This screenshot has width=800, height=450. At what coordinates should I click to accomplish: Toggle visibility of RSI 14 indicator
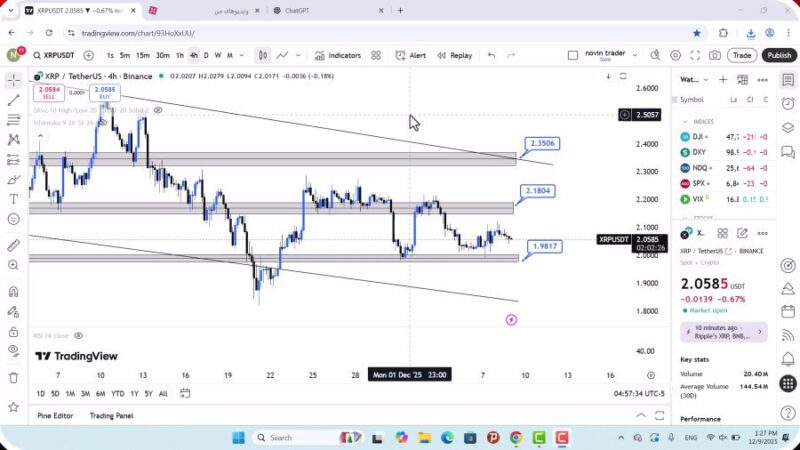point(78,336)
